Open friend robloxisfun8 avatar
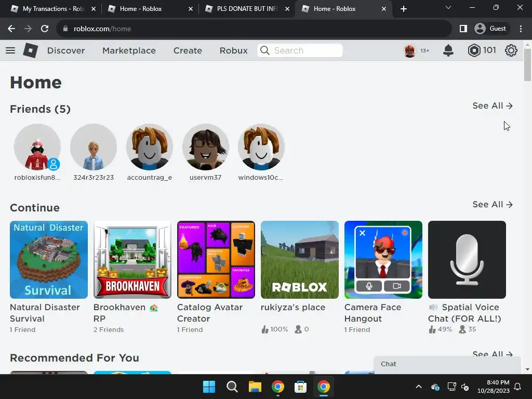Image resolution: width=532 pixels, height=399 pixels. (x=37, y=147)
